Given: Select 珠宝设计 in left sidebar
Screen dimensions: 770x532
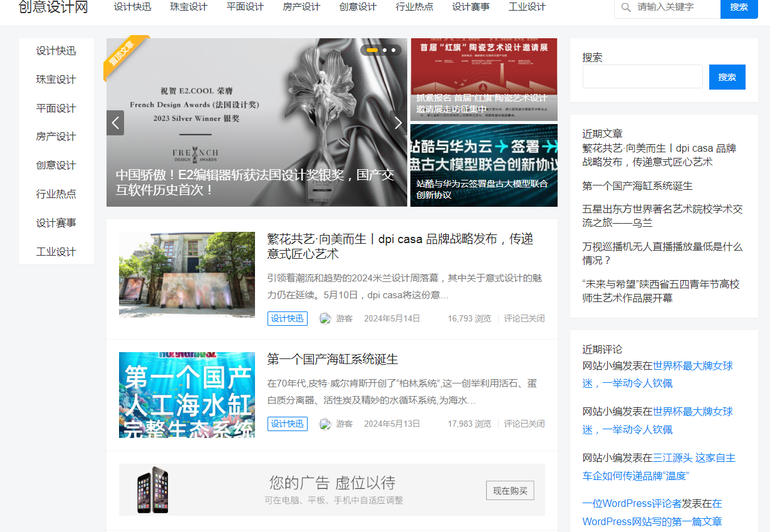Looking at the screenshot, I should tap(56, 80).
